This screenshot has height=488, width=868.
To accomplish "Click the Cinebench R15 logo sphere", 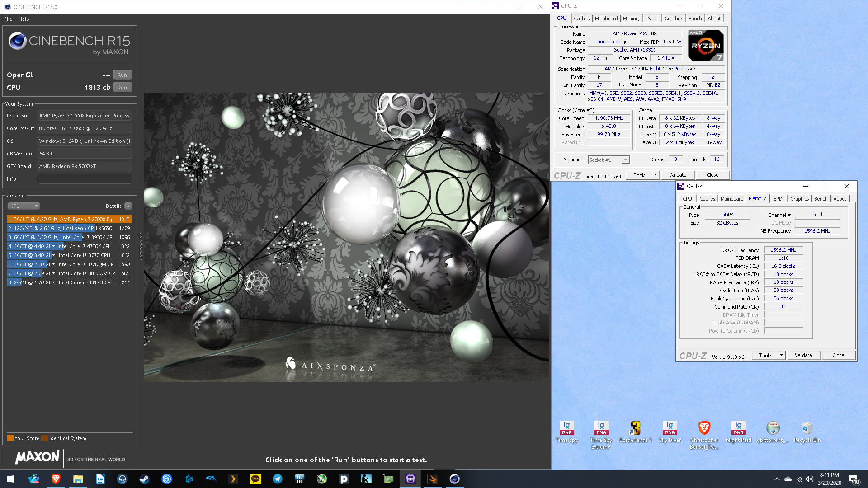I will click(18, 41).
